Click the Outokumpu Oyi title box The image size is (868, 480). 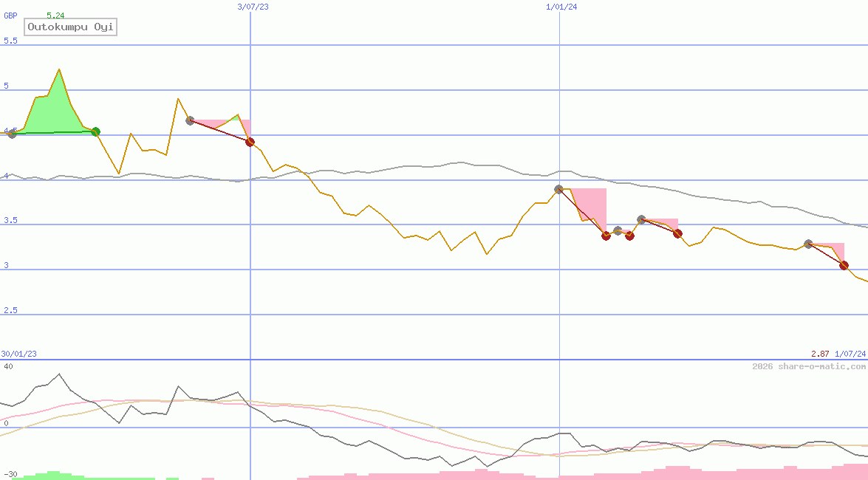pyautogui.click(x=72, y=27)
